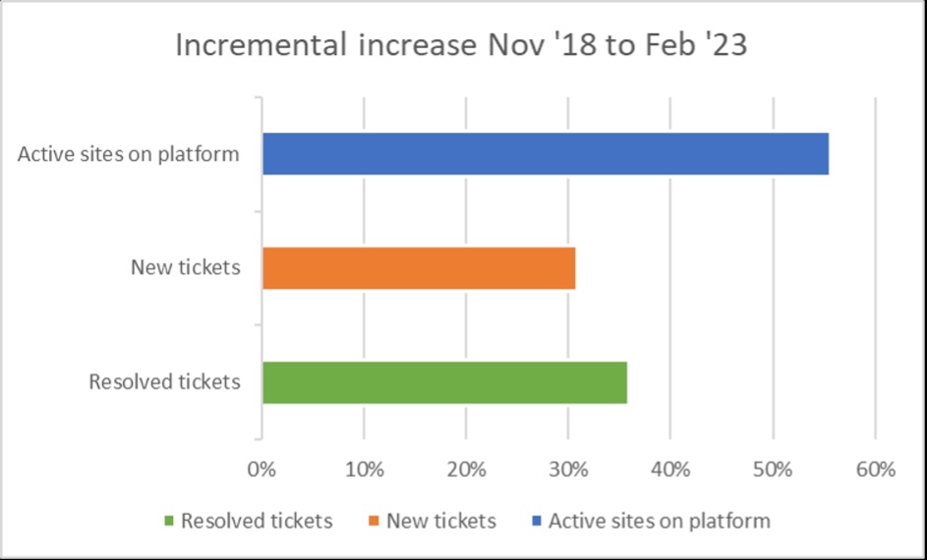Click the 50% horizontal axis label
The image size is (927, 560).
[773, 470]
